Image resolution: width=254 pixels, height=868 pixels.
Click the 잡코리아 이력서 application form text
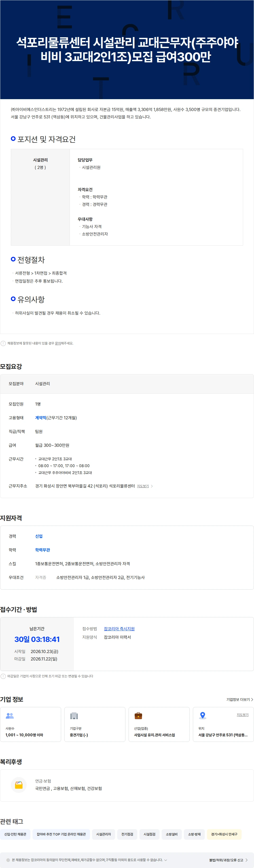coord(117,637)
